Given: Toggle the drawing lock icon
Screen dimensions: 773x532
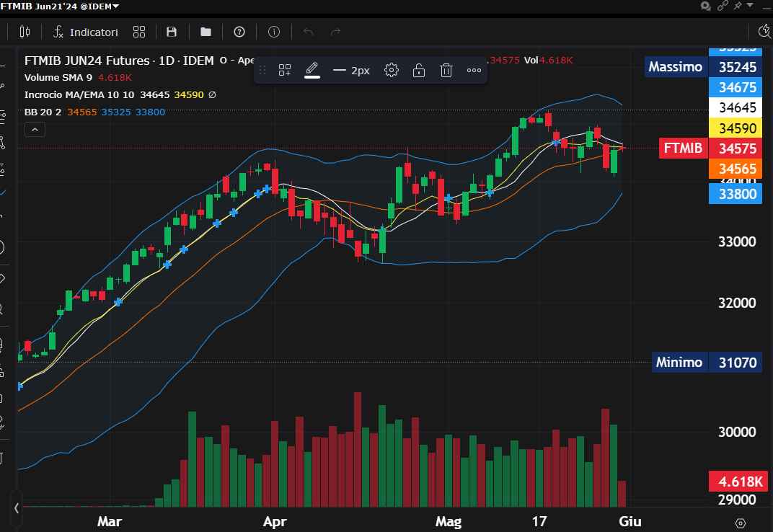Looking at the screenshot, I should click(418, 70).
